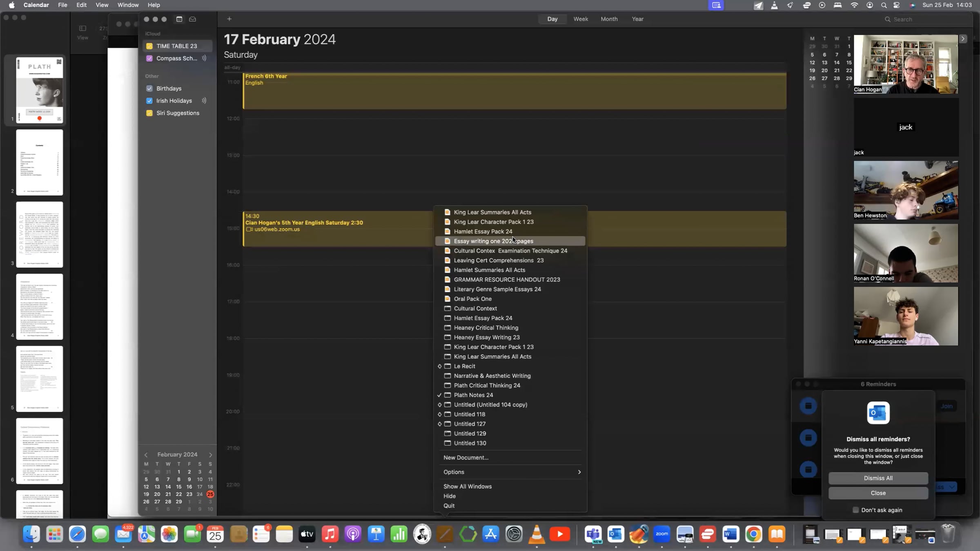Toggle the Birthdays calendar checkbox

pos(149,89)
